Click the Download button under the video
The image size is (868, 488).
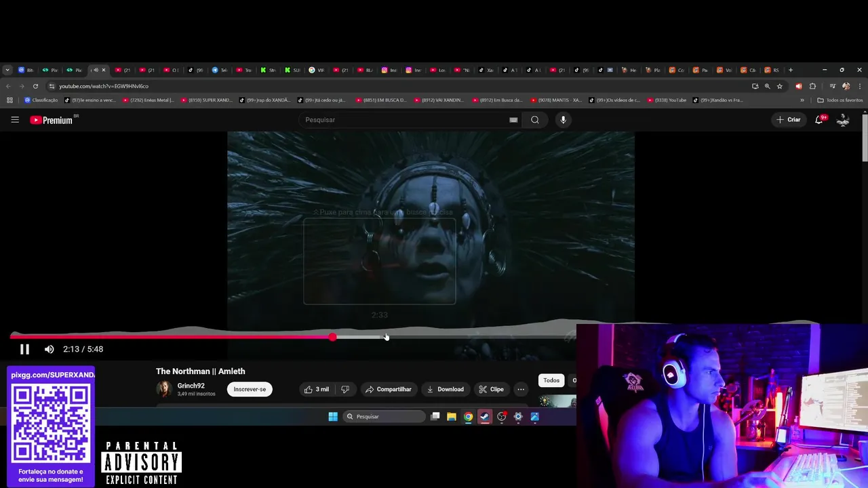445,389
